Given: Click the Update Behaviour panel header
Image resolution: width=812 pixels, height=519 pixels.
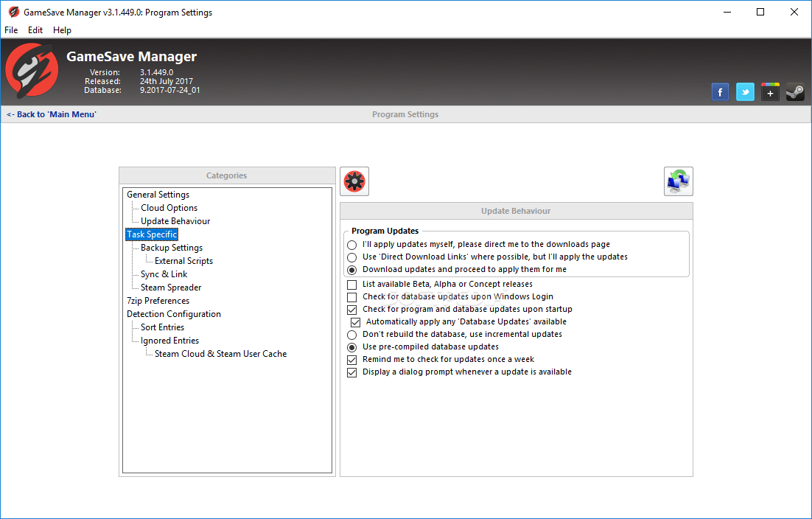Looking at the screenshot, I should (516, 211).
